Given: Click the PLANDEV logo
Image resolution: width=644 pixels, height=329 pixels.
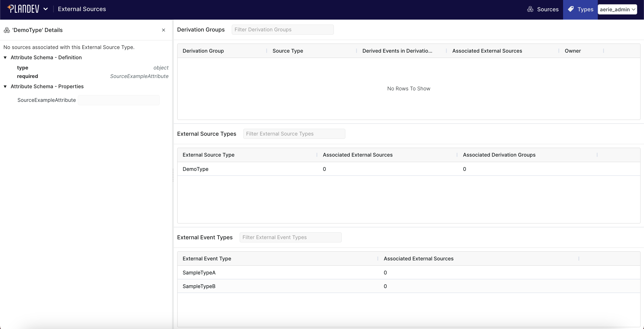Looking at the screenshot, I should (x=24, y=9).
